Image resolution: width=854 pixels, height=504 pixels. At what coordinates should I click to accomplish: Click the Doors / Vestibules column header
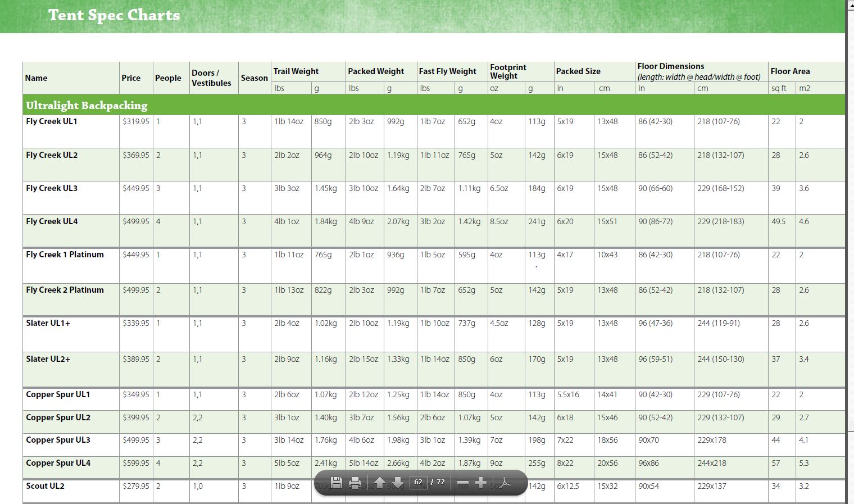(211, 78)
